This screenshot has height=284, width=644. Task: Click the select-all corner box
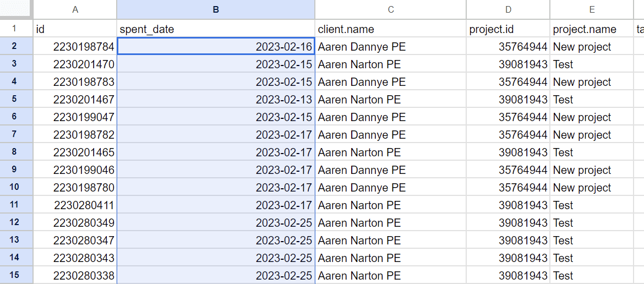(x=16, y=9)
